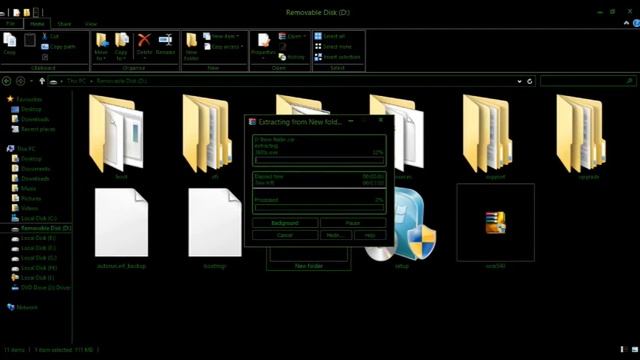This screenshot has width=640, height=360.
Task: Click Pause in extraction dialog
Action: [353, 223]
